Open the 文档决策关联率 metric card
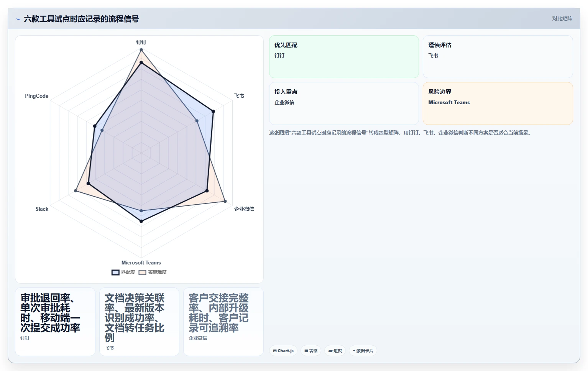Image resolution: width=588 pixels, height=371 pixels. (x=139, y=322)
